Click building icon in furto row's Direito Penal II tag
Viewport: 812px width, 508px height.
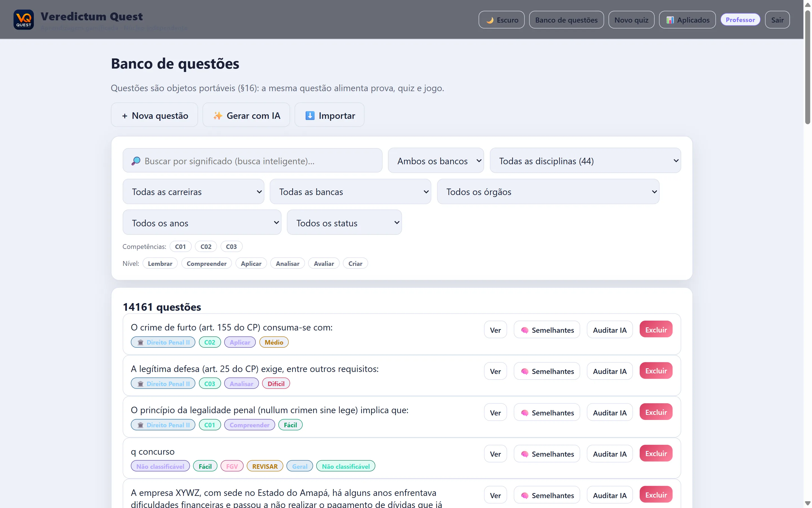point(141,342)
